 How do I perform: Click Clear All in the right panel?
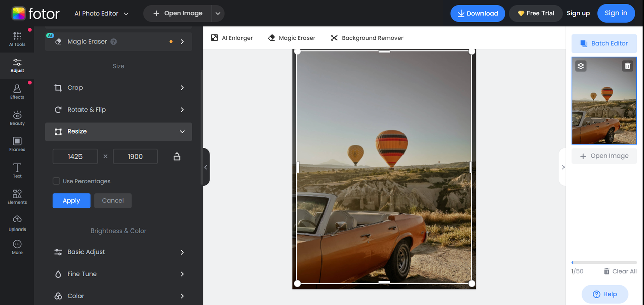pyautogui.click(x=620, y=271)
